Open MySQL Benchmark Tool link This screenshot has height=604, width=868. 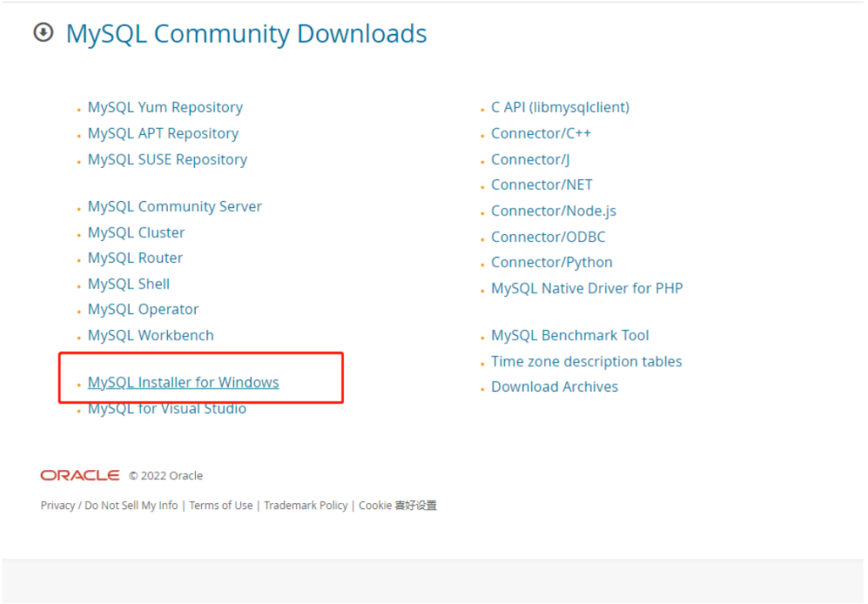(x=570, y=335)
